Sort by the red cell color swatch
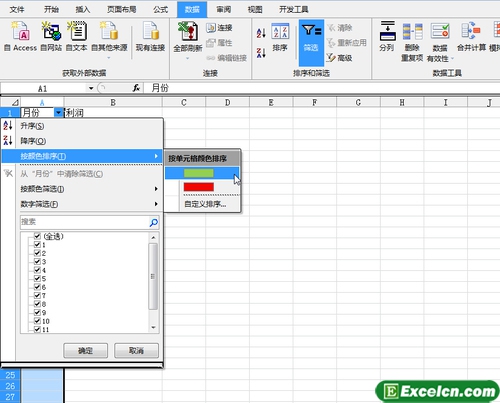The image size is (500, 403). coord(199,187)
